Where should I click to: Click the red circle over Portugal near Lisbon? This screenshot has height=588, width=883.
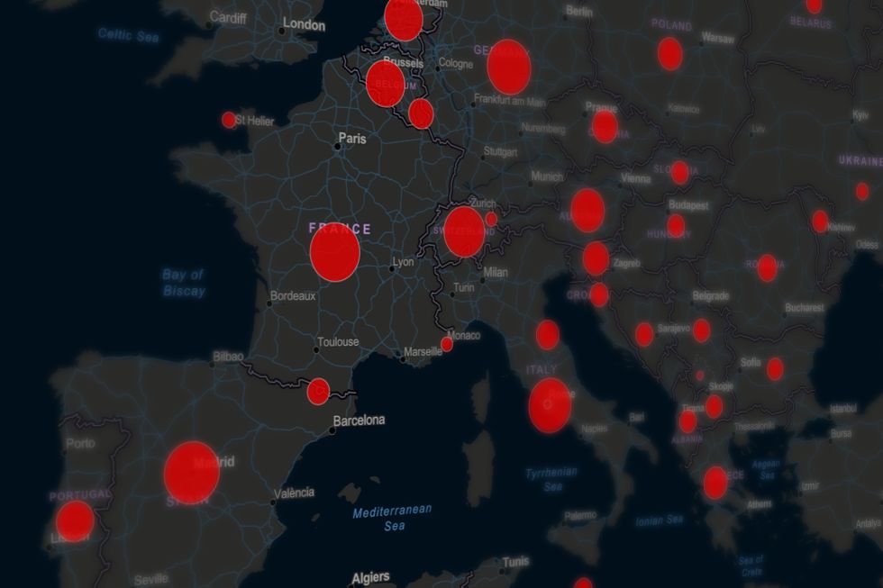click(x=75, y=520)
